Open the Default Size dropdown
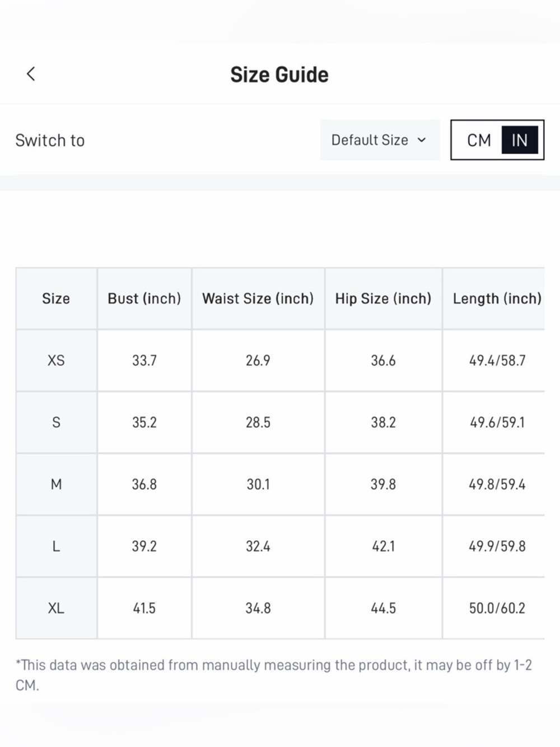Screen dimensions: 560x747 click(380, 140)
